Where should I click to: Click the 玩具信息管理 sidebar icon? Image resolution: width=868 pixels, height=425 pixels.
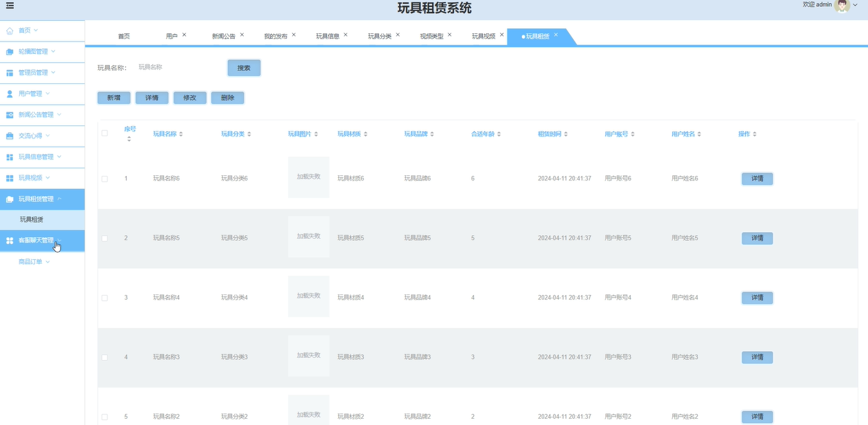(x=9, y=157)
